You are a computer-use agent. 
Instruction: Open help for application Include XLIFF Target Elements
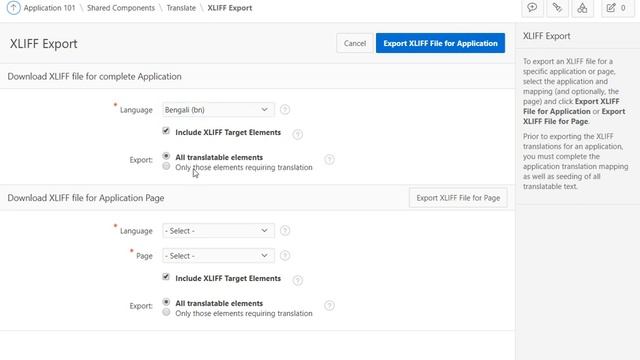298,134
